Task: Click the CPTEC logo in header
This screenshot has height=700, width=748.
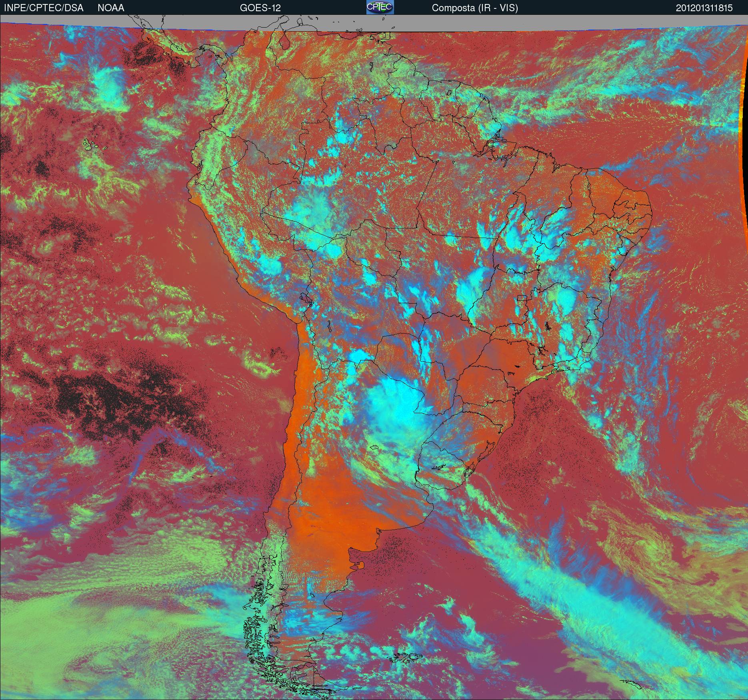Action: click(380, 7)
